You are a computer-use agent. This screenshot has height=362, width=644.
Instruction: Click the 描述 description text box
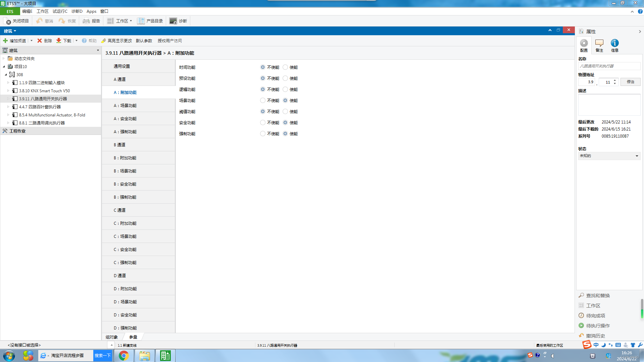[x=609, y=105]
